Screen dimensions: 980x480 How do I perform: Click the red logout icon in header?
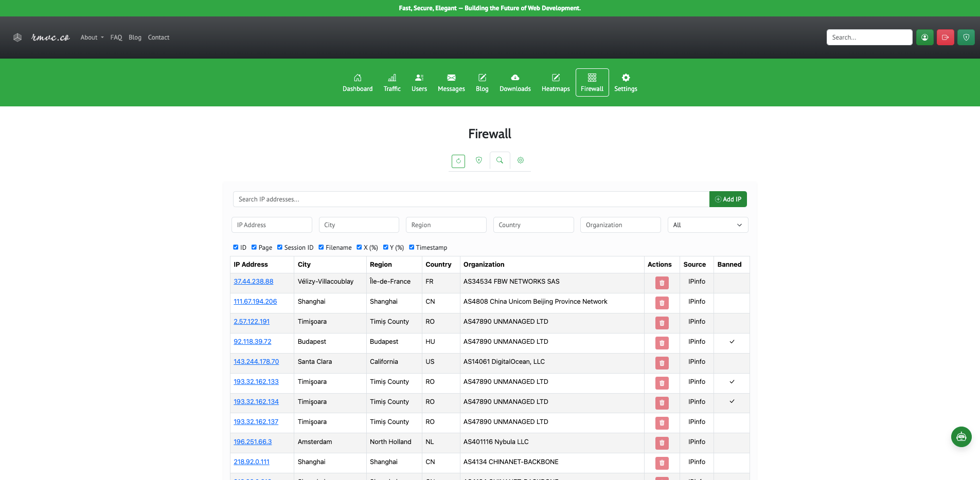coord(945,38)
